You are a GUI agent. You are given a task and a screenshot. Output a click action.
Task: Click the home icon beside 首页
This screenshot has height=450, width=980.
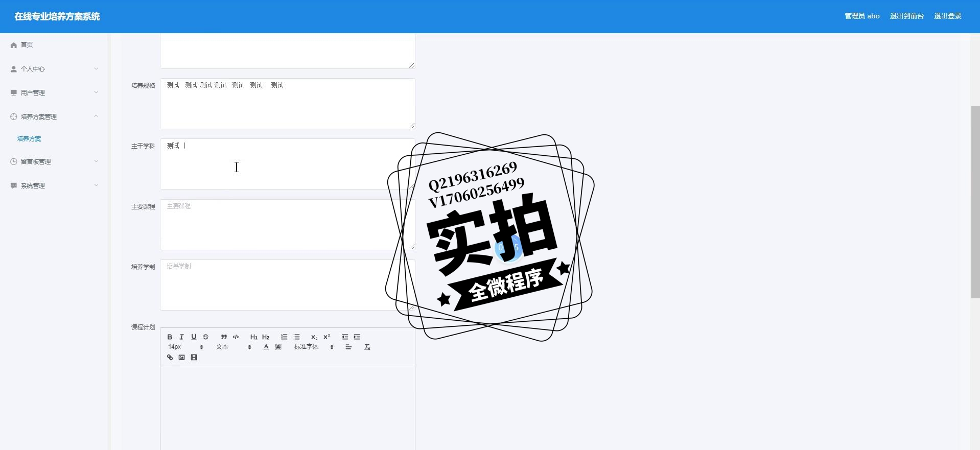pos(14,45)
